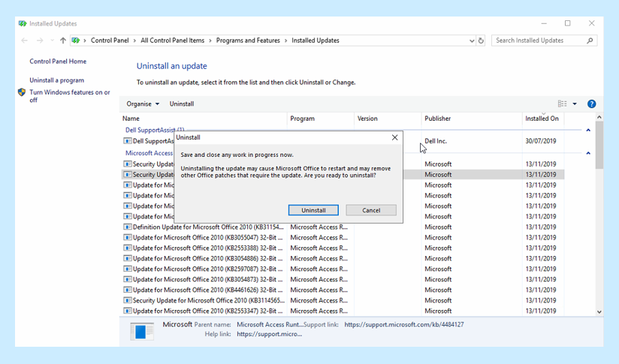Click icon of KB3055047 update row
The height and width of the screenshot is (364, 619).
pyautogui.click(x=127, y=237)
